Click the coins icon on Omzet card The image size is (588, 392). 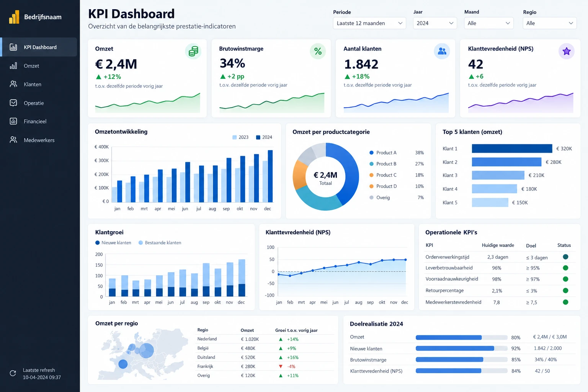pos(193,51)
